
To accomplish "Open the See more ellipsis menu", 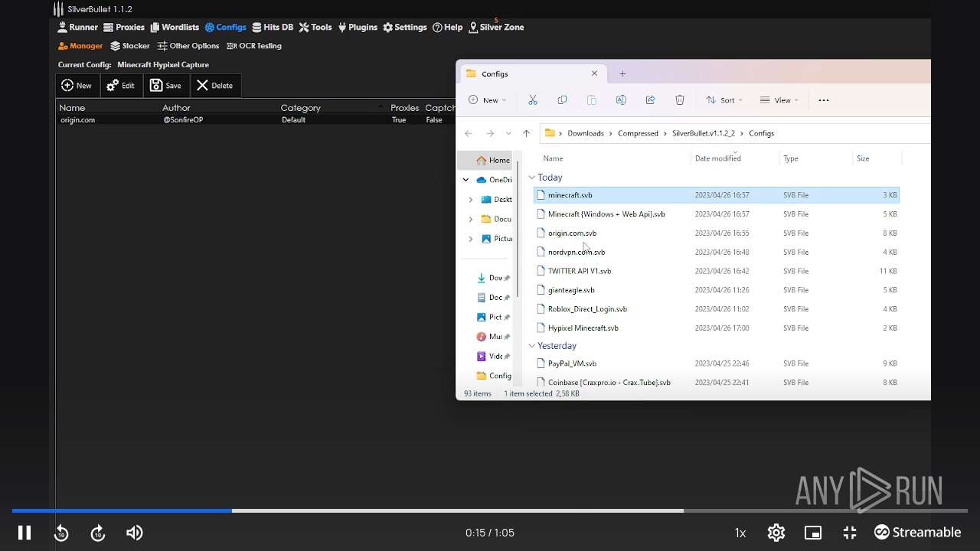I will tap(824, 100).
